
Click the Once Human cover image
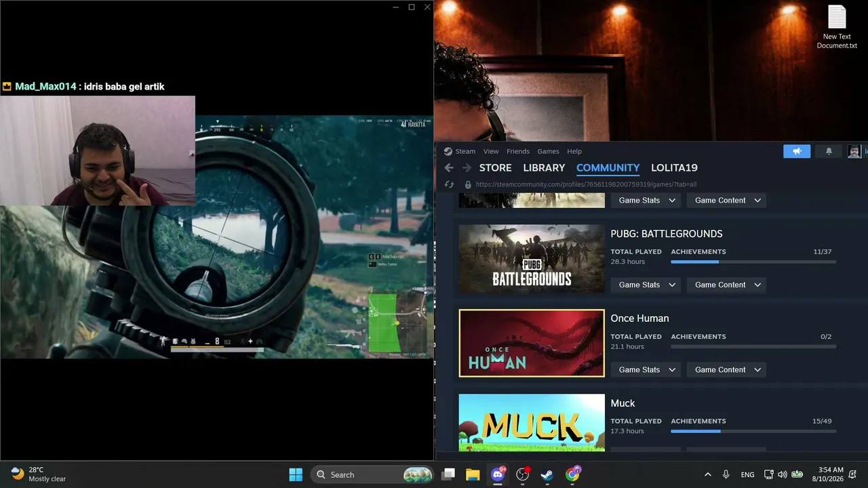[532, 343]
